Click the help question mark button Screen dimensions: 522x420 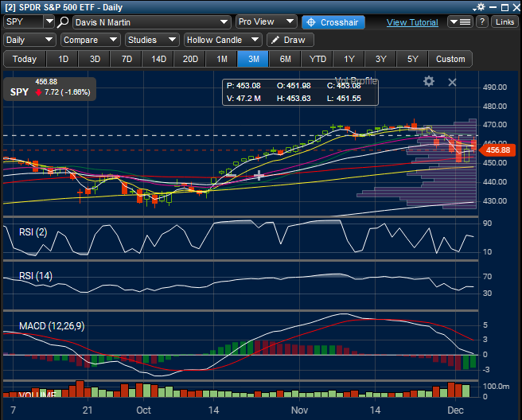coord(481,22)
